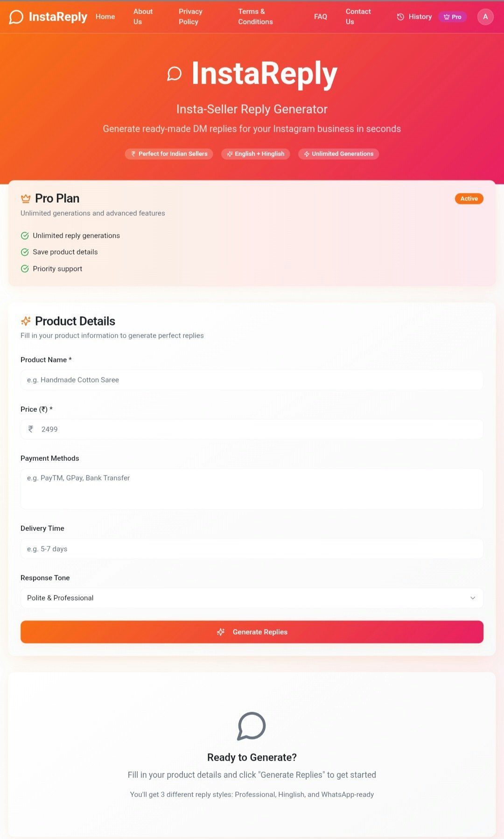The image size is (504, 839).
Task: Click the rupee icon in the Price field
Action: pos(31,429)
